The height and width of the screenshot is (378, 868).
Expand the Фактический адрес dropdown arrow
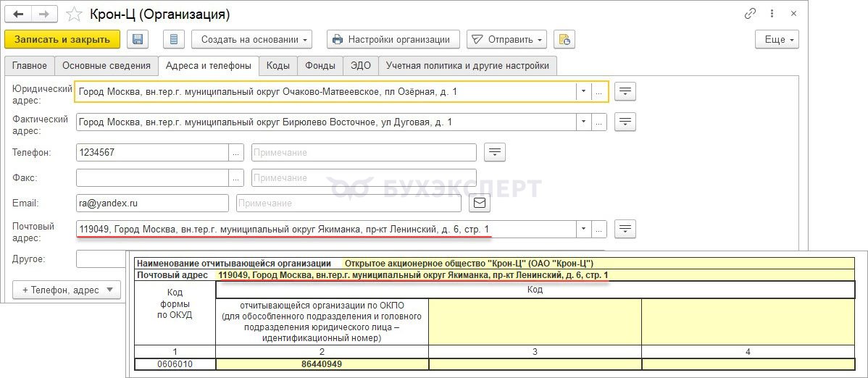coord(583,122)
